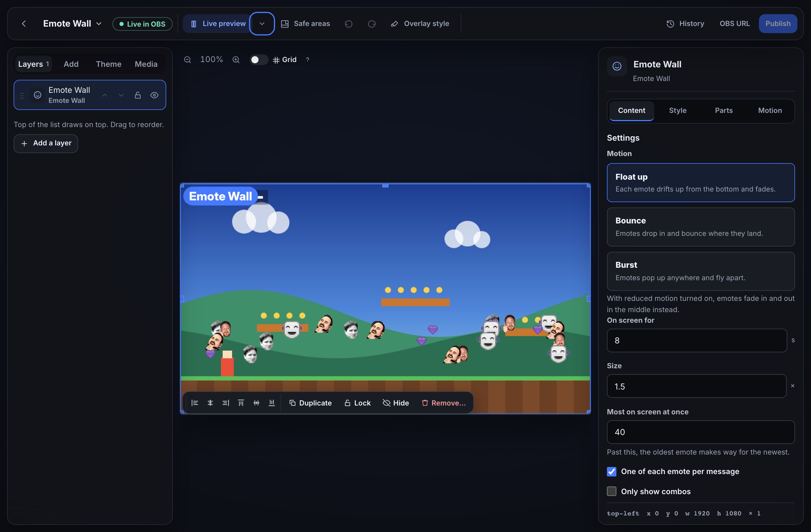Open the Emote Wall title dropdown
811x532 pixels.
[x=72, y=24]
